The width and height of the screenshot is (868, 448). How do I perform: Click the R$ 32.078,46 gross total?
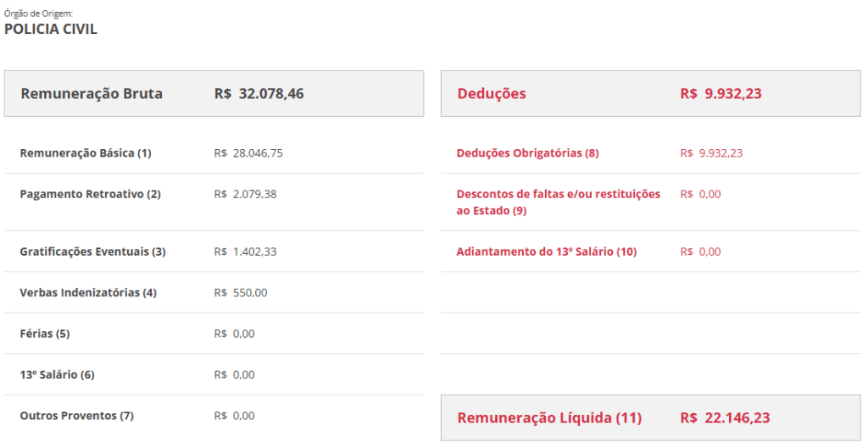tap(259, 93)
